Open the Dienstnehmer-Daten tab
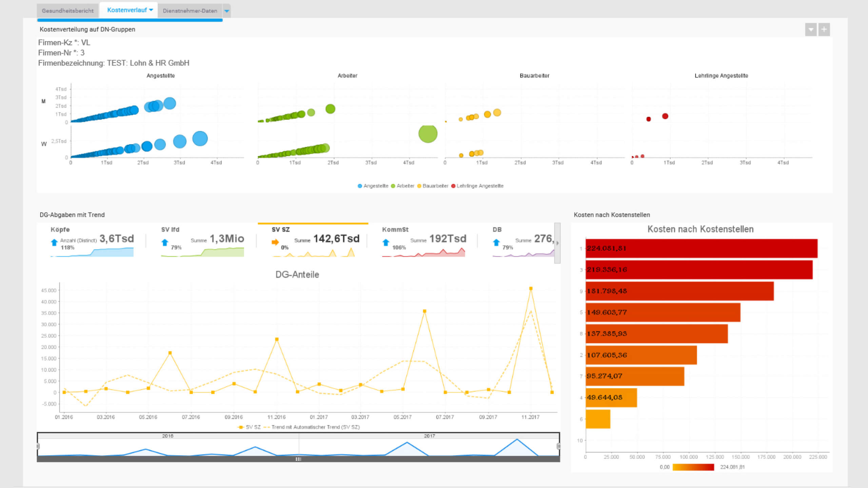868x488 pixels. [x=190, y=11]
